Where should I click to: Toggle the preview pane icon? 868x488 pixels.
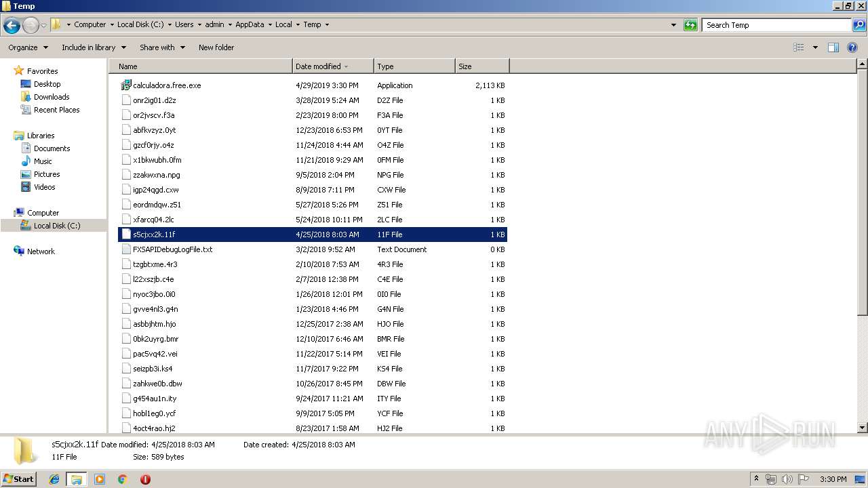833,47
